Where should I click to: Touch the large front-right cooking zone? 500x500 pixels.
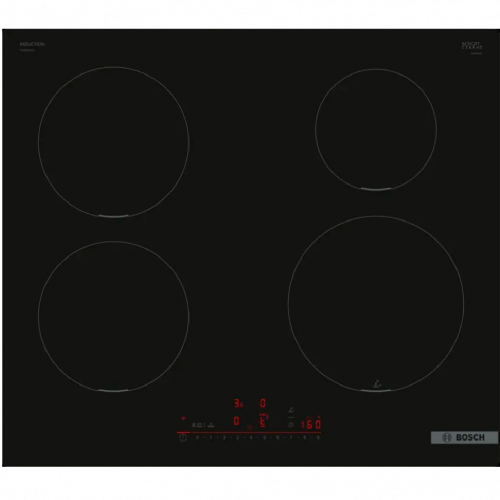[x=376, y=304]
